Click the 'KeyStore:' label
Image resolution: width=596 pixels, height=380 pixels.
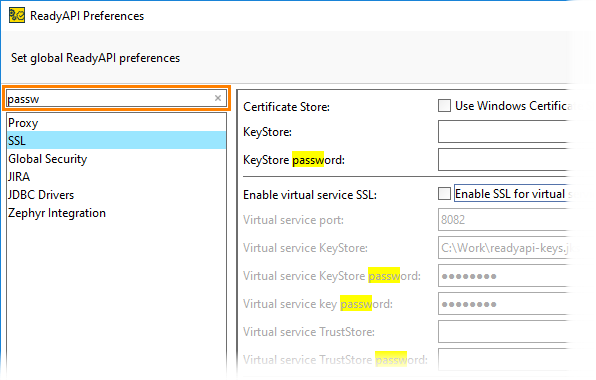click(267, 132)
